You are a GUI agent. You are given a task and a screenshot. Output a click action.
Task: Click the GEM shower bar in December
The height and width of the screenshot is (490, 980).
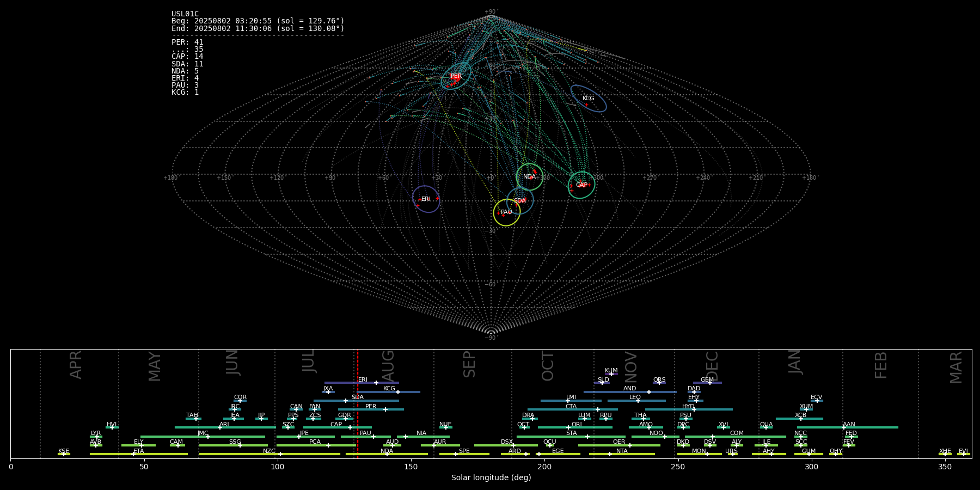pos(707,383)
